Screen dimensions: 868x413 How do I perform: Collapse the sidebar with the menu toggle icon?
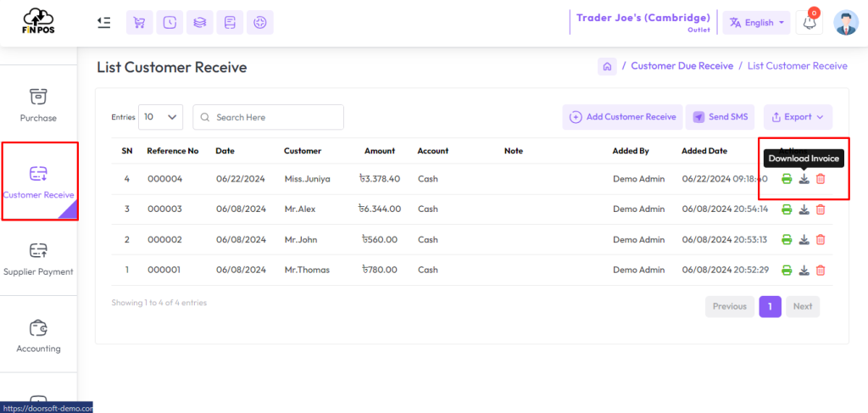pos(103,22)
